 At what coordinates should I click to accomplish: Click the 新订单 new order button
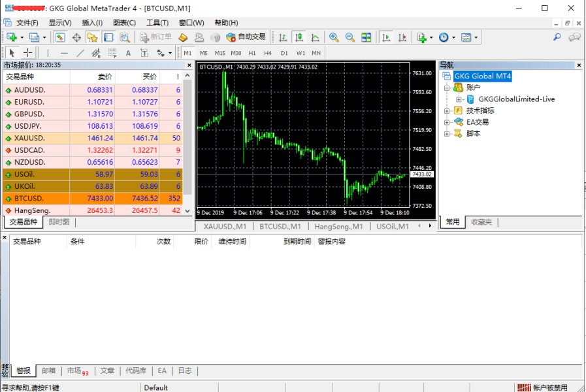[x=155, y=37]
